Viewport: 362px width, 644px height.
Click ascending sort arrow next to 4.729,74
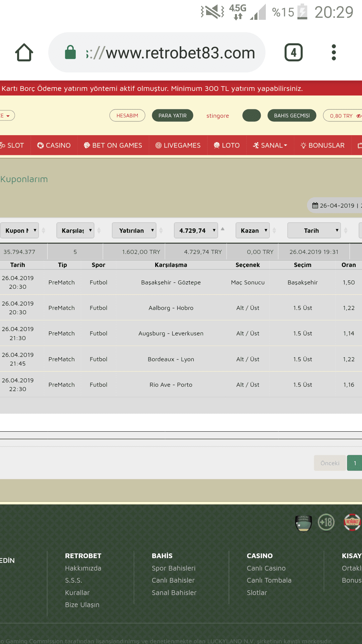coord(223,229)
